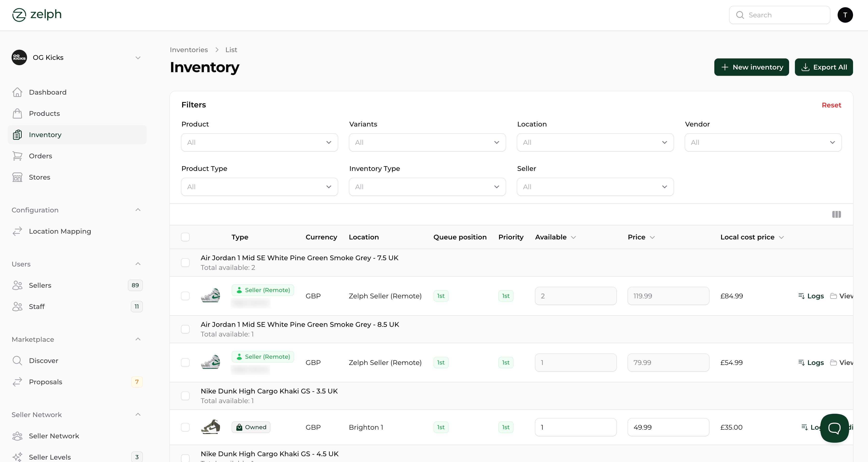Select the Nike Dunk Brighton 1 row checkbox
This screenshot has width=868, height=462.
click(x=185, y=427)
